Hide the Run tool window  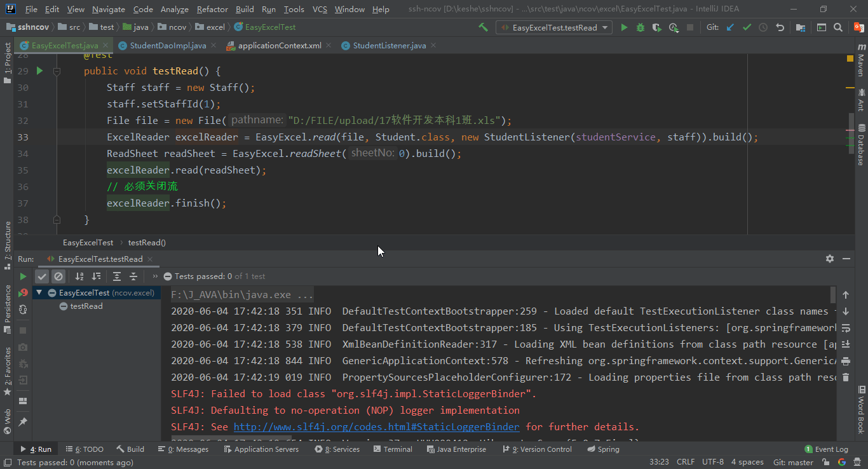[846, 259]
